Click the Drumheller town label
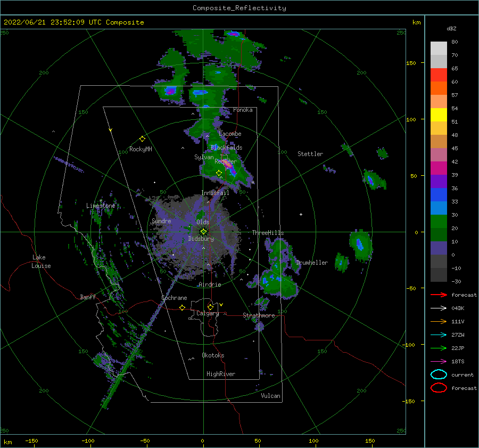The height and width of the screenshot is (448, 479). [x=312, y=263]
